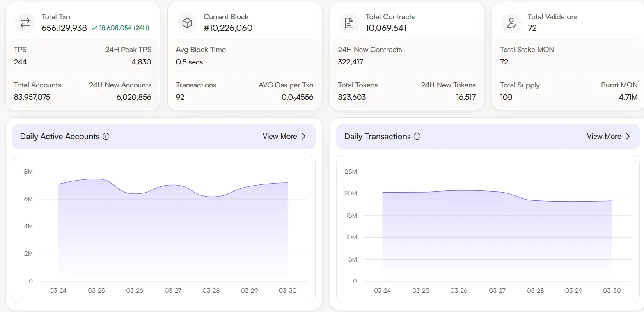
Task: Click the Current Block cube icon
Action: [187, 23]
